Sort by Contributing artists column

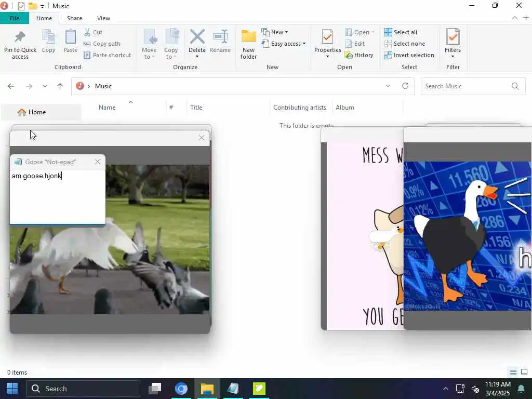300,108
